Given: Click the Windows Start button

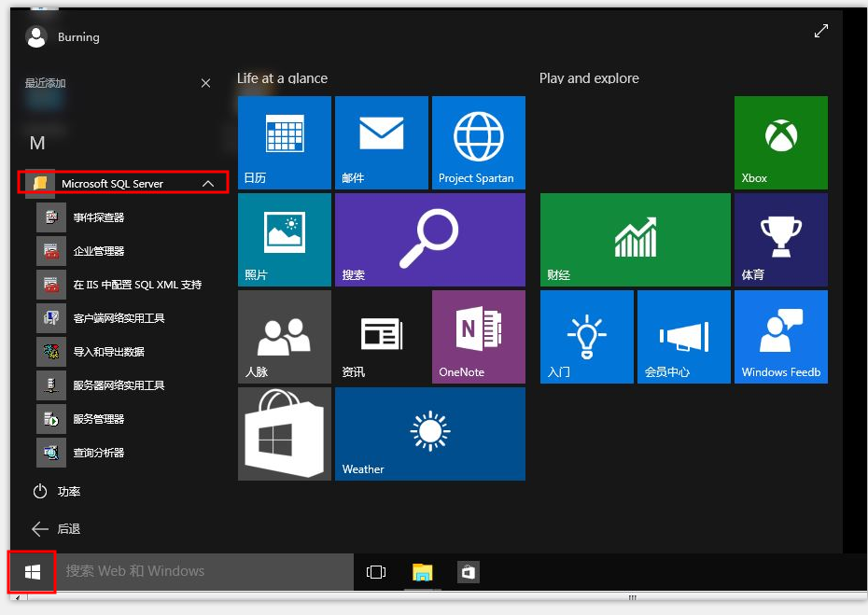Looking at the screenshot, I should click(x=32, y=572).
